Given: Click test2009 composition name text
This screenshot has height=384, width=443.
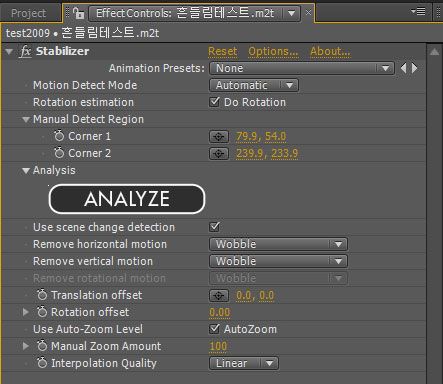Looking at the screenshot, I should (28, 33).
